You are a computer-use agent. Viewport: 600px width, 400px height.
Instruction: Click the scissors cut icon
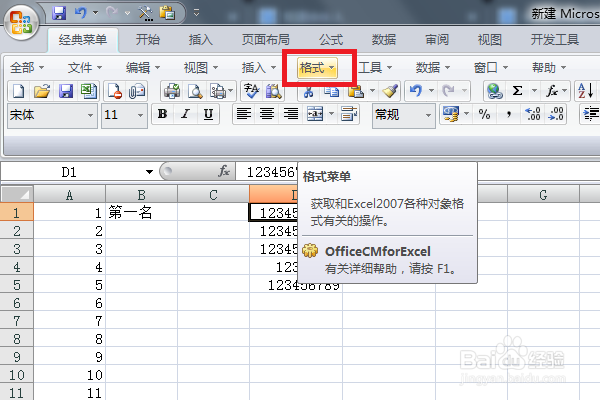pyautogui.click(x=308, y=92)
